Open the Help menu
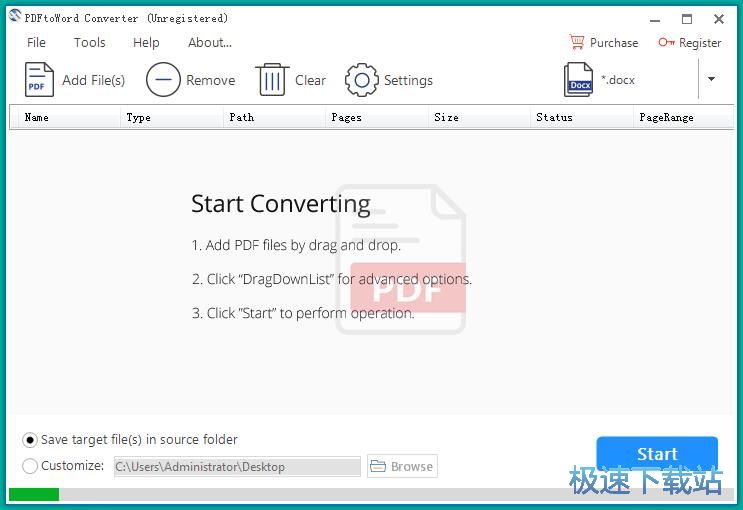 (146, 42)
